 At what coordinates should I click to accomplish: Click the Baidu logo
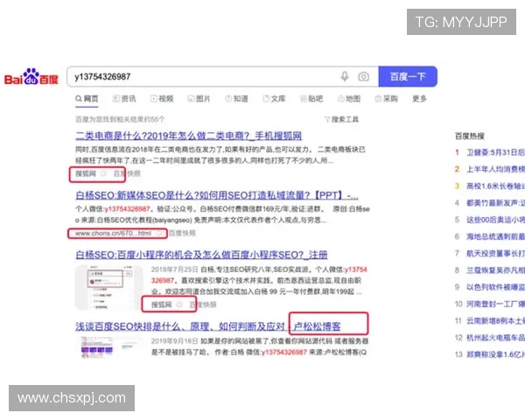(31, 77)
